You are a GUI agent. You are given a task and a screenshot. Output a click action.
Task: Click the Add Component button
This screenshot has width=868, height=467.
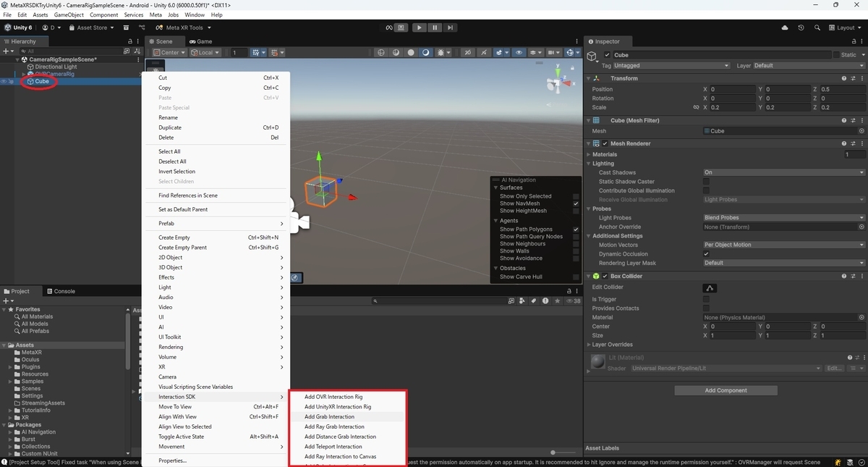click(726, 390)
